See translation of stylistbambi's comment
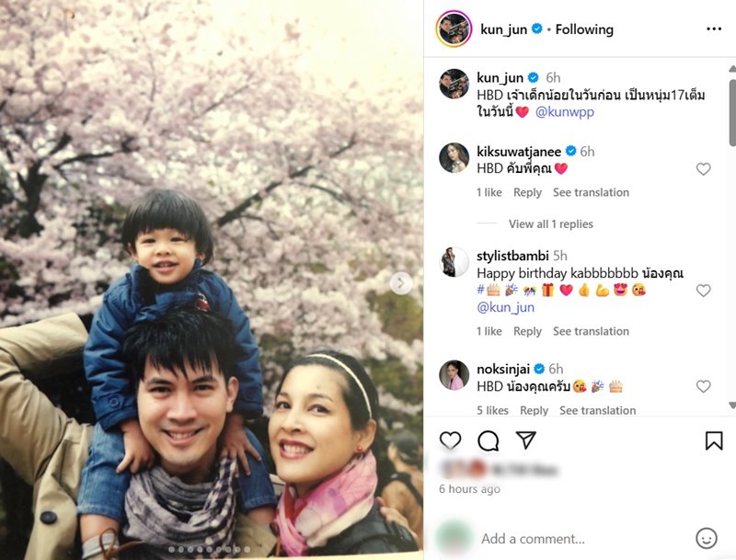The height and width of the screenshot is (560, 736). 591,331
